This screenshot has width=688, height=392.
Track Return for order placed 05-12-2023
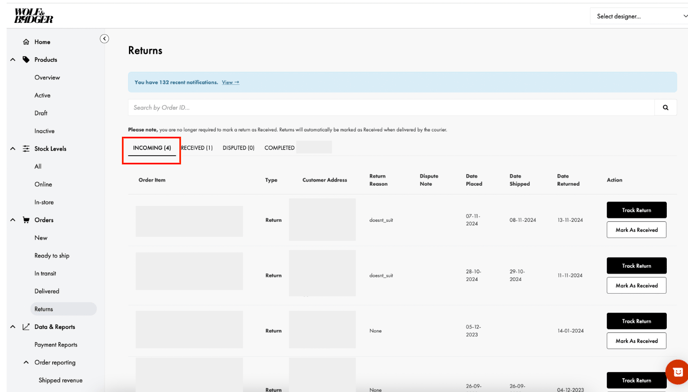636,321
